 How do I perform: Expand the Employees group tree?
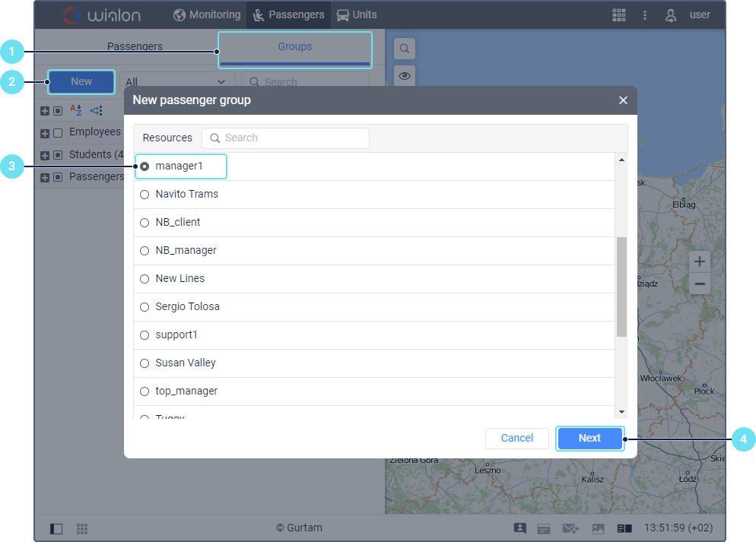(x=45, y=134)
